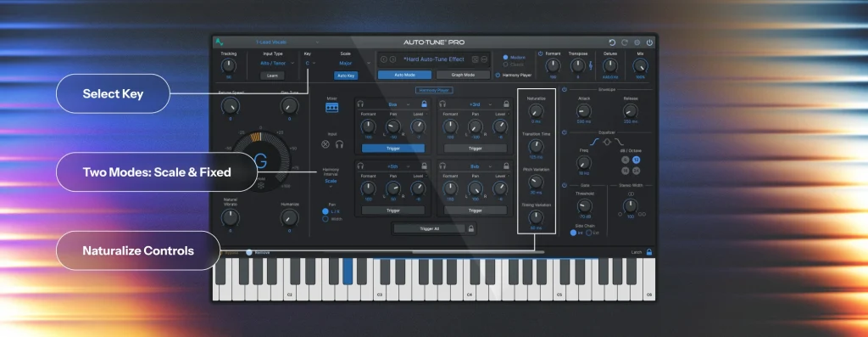Go to previous preset with left arrow

[x=384, y=59]
